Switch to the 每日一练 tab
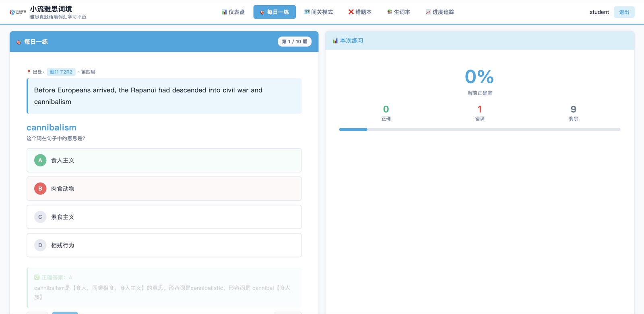Viewport: 644px width, 314px height. (x=275, y=12)
